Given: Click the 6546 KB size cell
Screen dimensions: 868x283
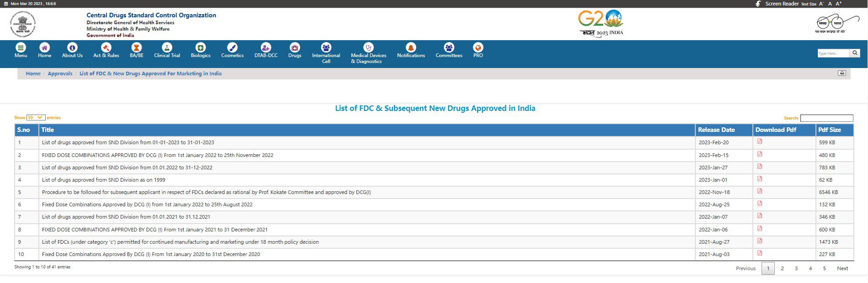Looking at the screenshot, I should [834, 192].
